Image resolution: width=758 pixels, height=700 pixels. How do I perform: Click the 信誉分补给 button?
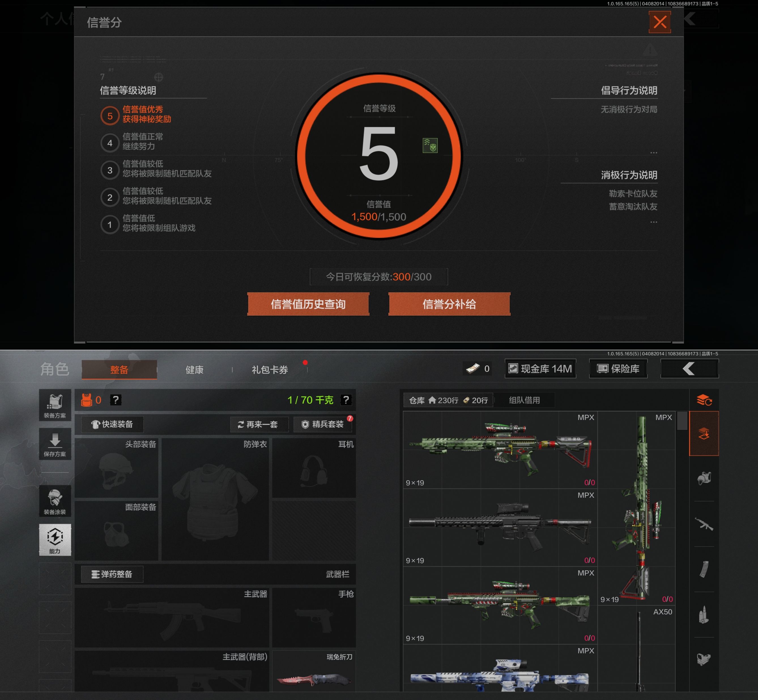(x=449, y=304)
